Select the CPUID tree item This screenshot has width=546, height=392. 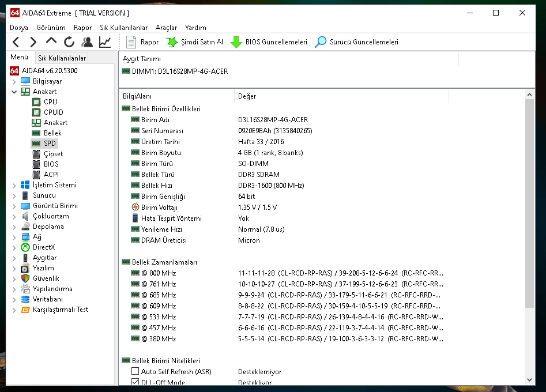(x=48, y=112)
